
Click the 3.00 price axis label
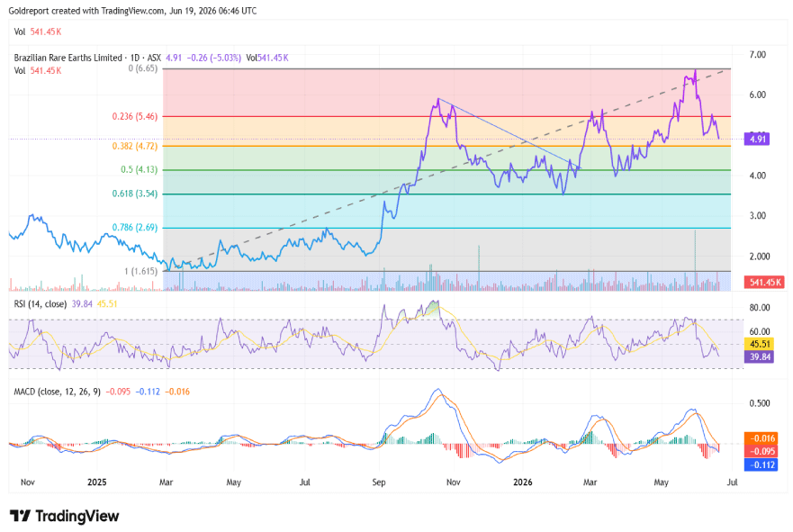coord(757,215)
